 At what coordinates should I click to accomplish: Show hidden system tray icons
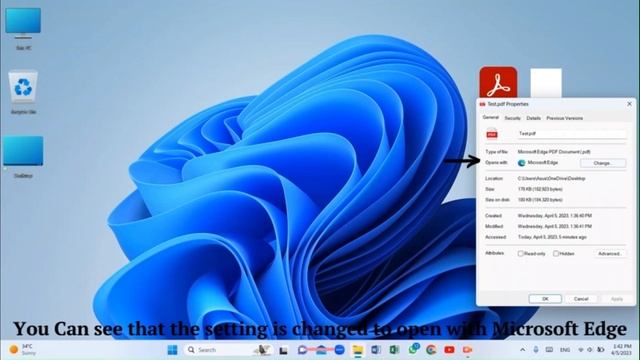(522, 350)
